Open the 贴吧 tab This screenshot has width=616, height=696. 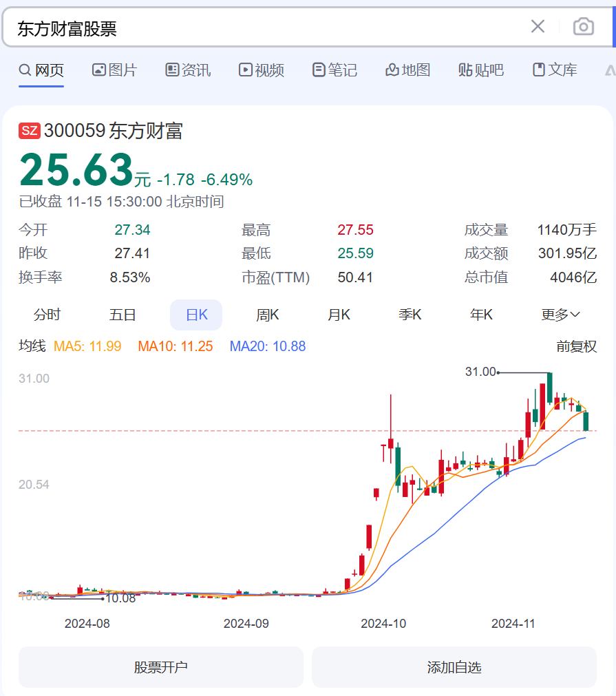[x=481, y=70]
